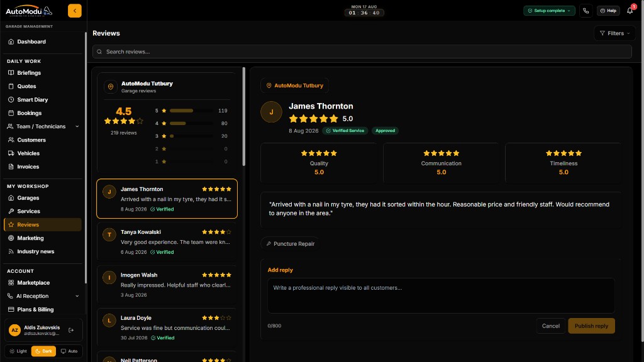This screenshot has height=362, width=644.
Task: Click the review list scrollbar
Action: pyautogui.click(x=244, y=116)
